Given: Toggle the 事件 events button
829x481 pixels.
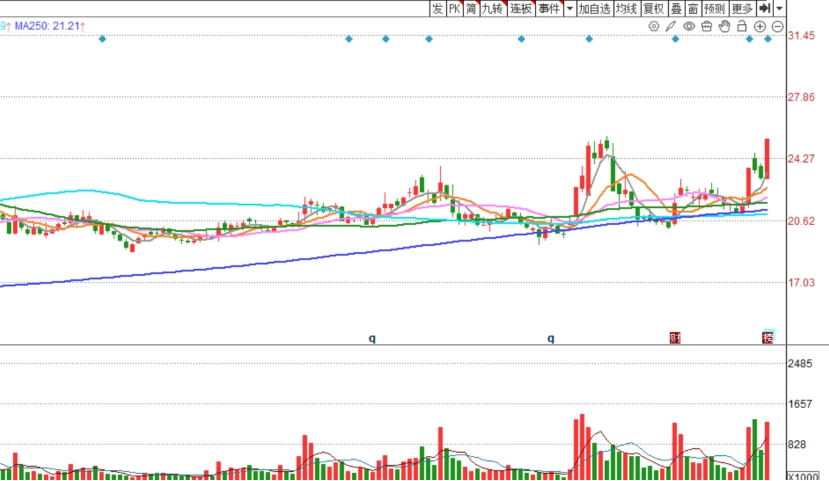Looking at the screenshot, I should coord(549,8).
